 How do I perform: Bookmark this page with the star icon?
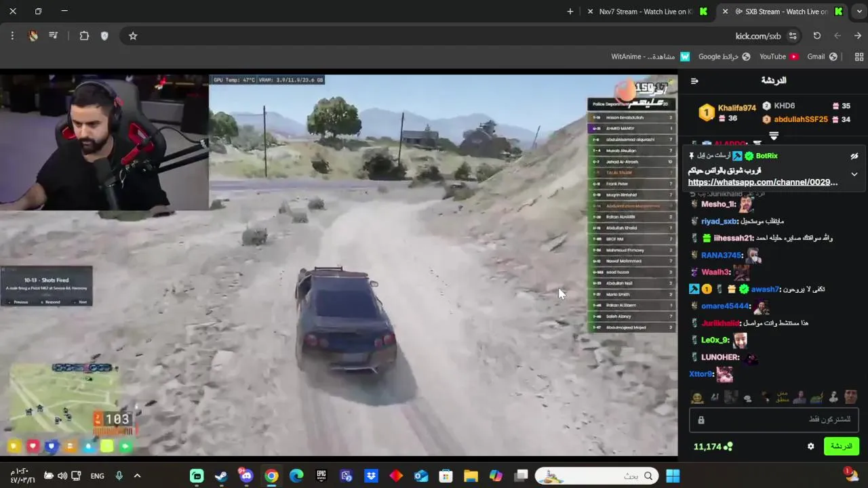pos(133,36)
